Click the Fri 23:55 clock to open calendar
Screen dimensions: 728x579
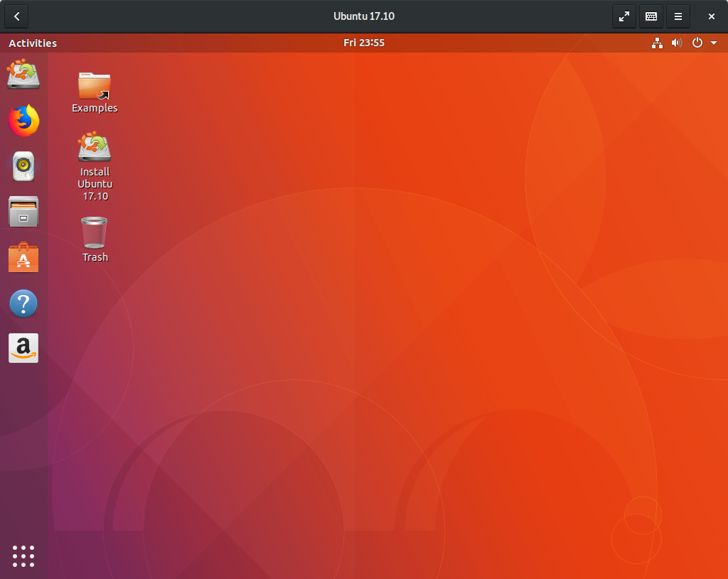(x=364, y=43)
